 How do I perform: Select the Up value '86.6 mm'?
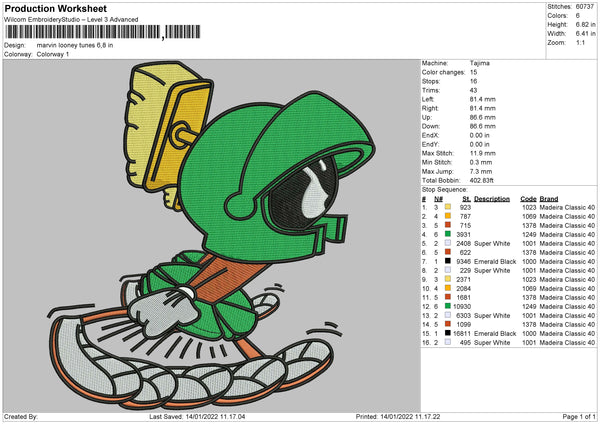(483, 117)
